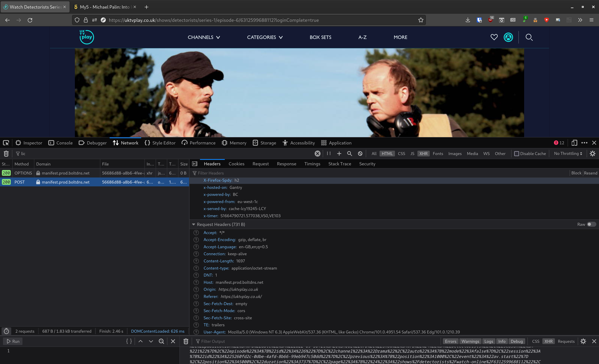The image size is (599, 364).
Task: Open the Console devtools tab
Action: click(61, 143)
